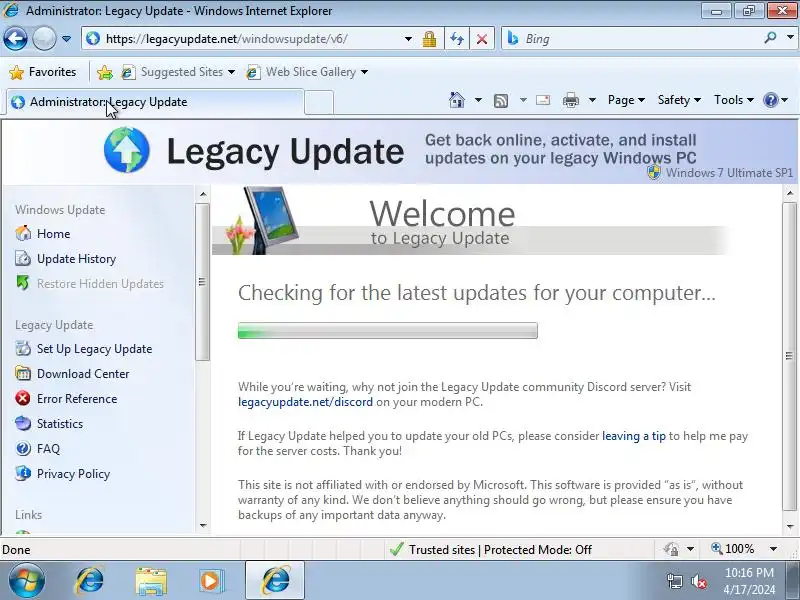Viewport: 800px width, 600px height.
Task: Open the Safety menu
Action: pos(679,100)
